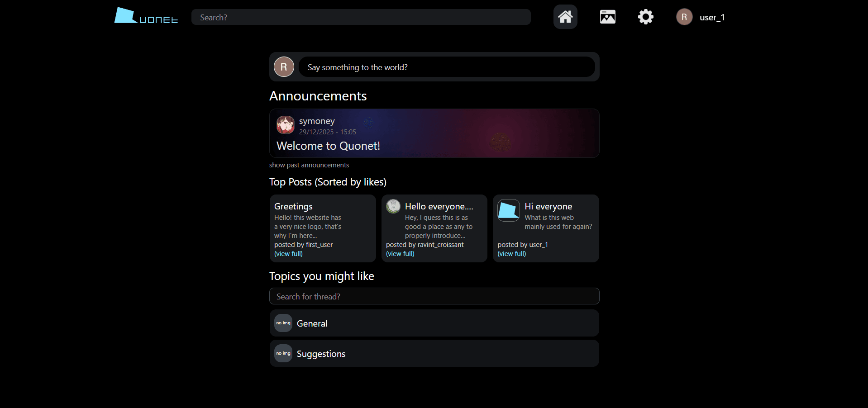Viewport: 868px width, 408px height.
Task: Click ravint_croissant's avatar on the Hello everyone post
Action: [393, 206]
